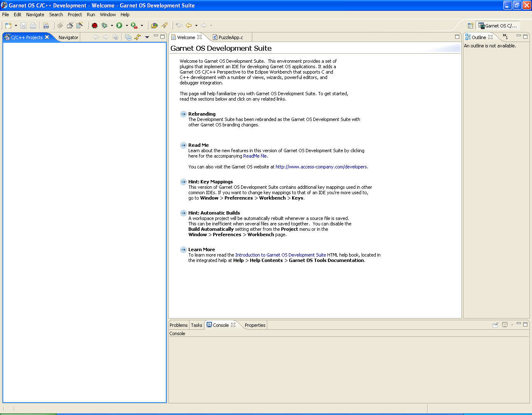Open the ReadMe file link
Viewport: 532px width, 415px height.
[x=255, y=156]
